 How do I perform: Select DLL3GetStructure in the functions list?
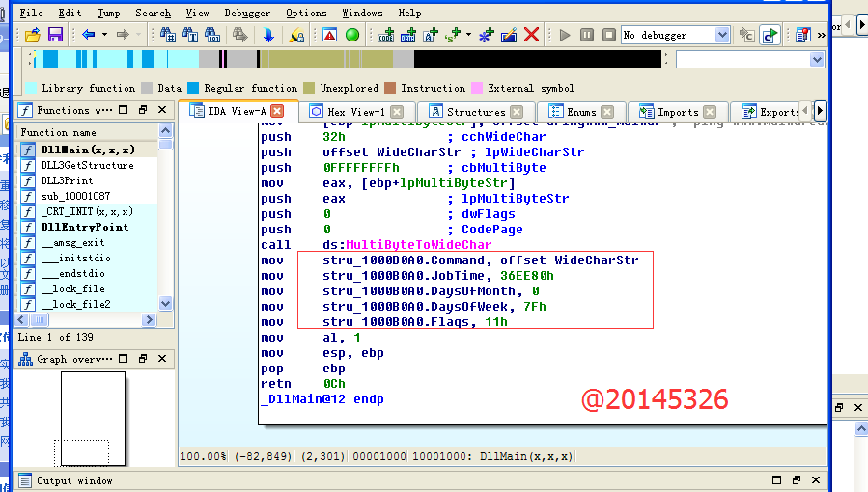[87, 165]
